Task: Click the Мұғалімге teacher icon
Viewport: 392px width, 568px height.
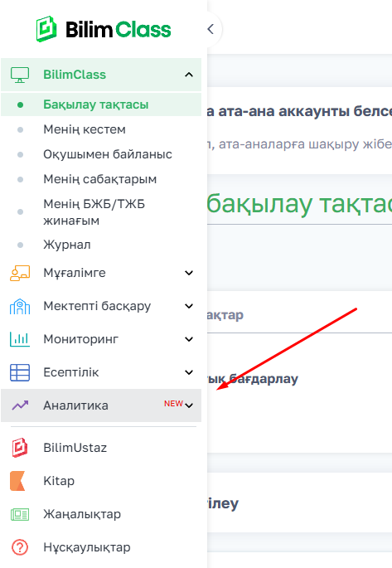Action: [x=20, y=273]
